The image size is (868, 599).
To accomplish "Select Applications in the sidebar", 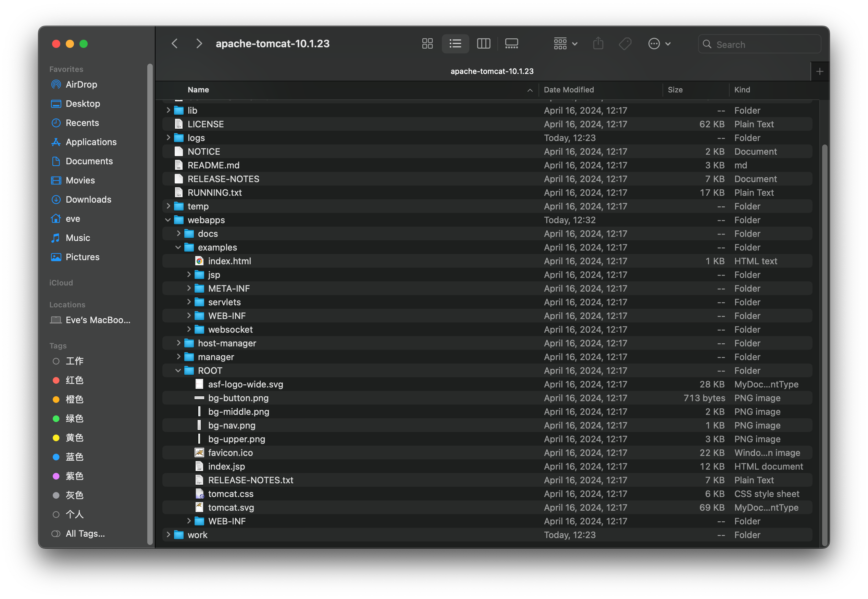I will 90,142.
